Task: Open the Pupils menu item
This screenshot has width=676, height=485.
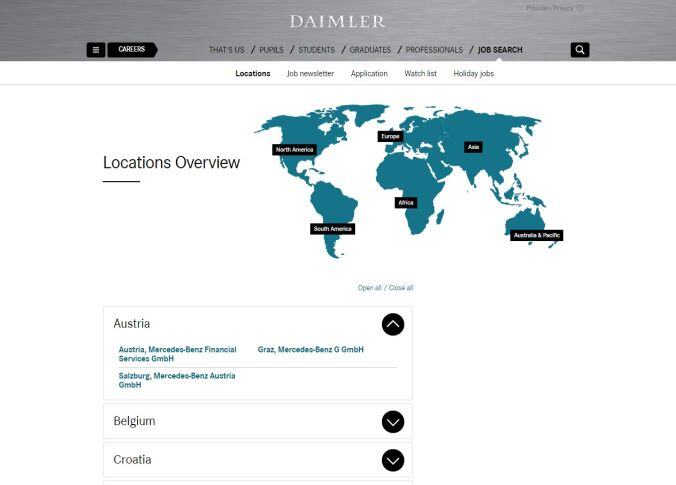Action: pyautogui.click(x=271, y=50)
